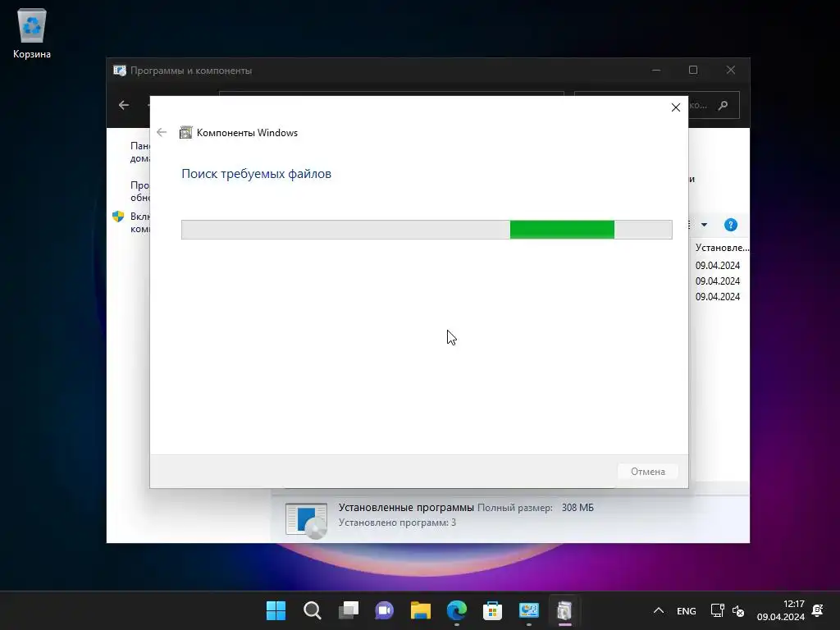The height and width of the screenshot is (630, 840).
Task: Click the back arrow in the Компоненты Windows dialog
Action: coord(162,132)
